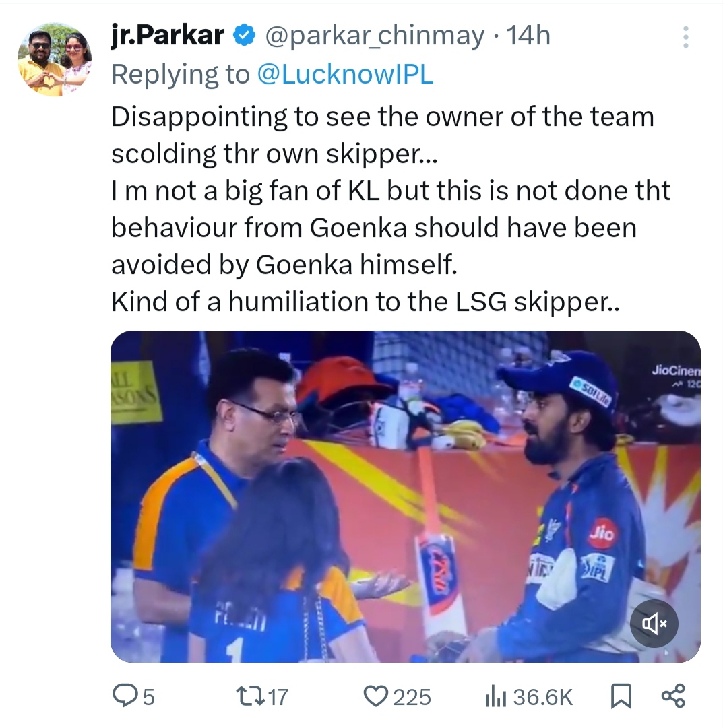Play the embedded video of the conversation
The width and height of the screenshot is (723, 728).
(405, 496)
